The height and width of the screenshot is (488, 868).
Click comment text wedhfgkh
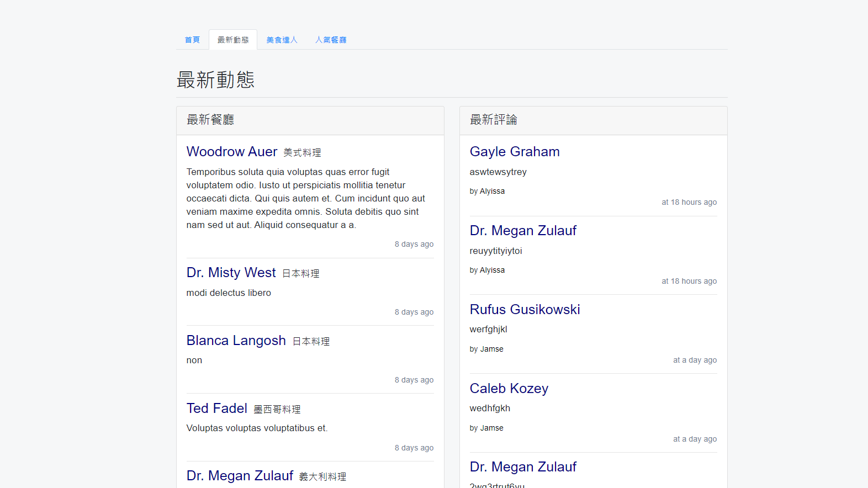click(x=490, y=409)
